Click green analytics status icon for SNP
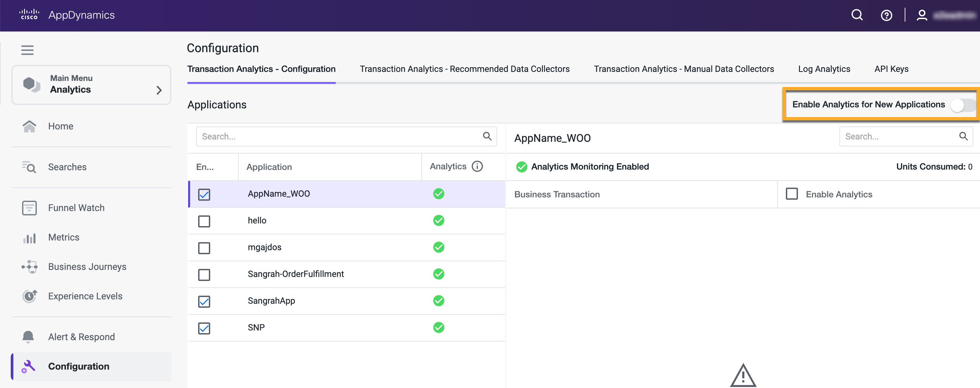Image resolution: width=980 pixels, height=388 pixels. coord(439,327)
